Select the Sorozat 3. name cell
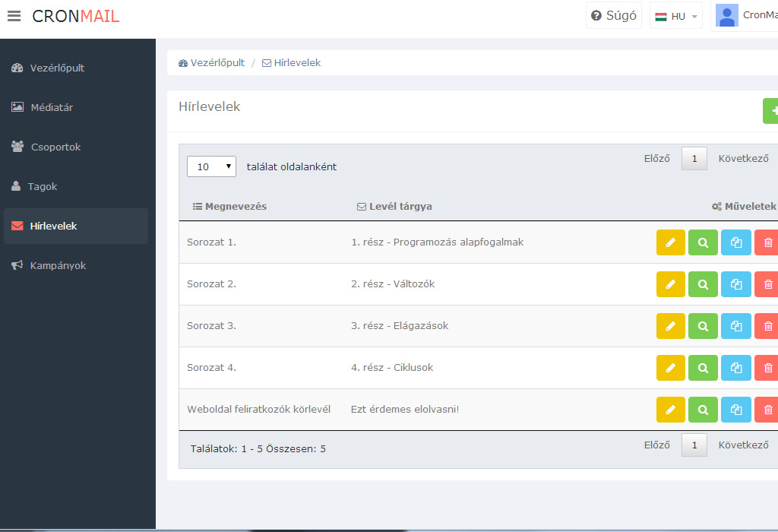The height and width of the screenshot is (532, 778). coord(211,326)
